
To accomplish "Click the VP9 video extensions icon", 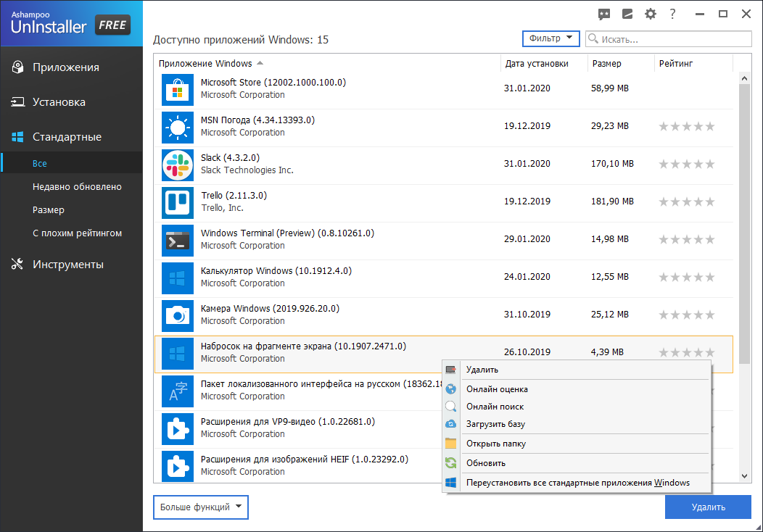I will [178, 429].
